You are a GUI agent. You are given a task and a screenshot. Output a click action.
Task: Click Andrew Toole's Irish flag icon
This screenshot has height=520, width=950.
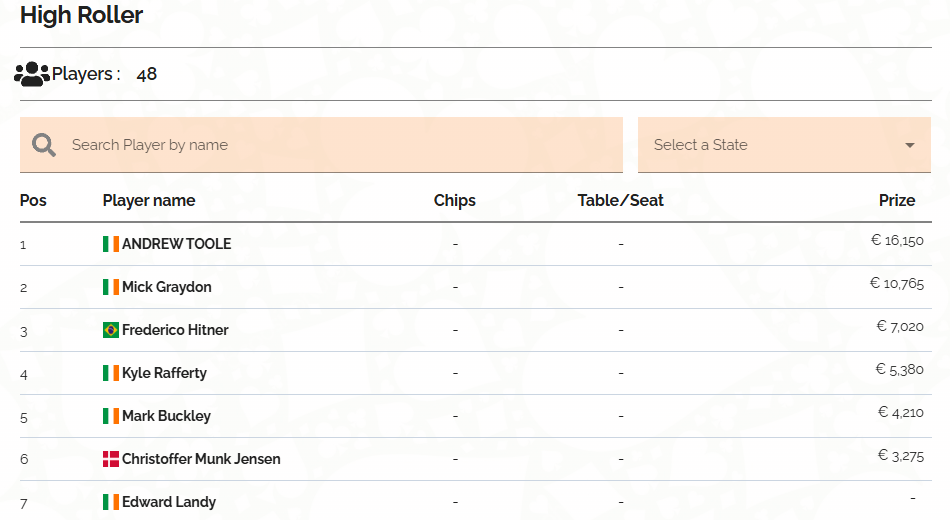(111, 244)
